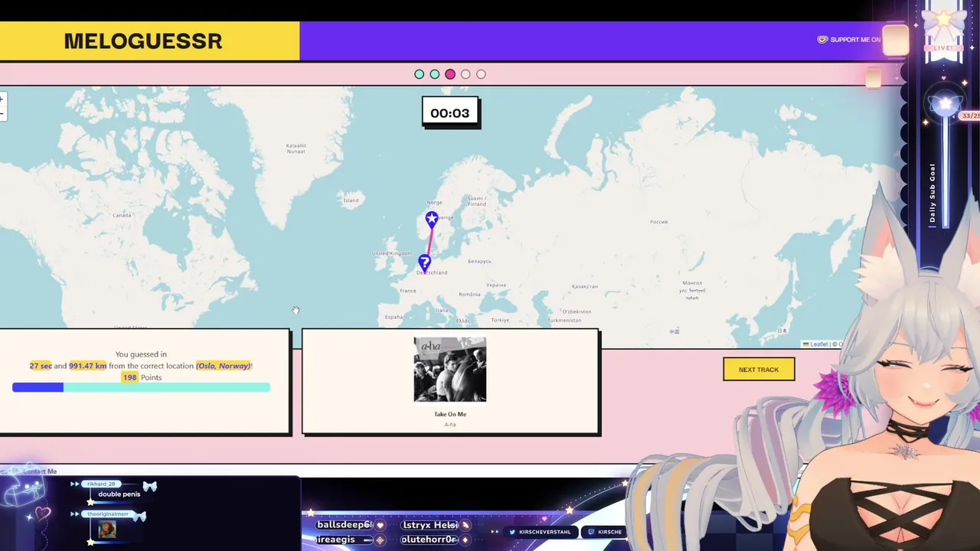This screenshot has height=551, width=980.
Task: Click the question mark guess marker
Action: click(424, 262)
